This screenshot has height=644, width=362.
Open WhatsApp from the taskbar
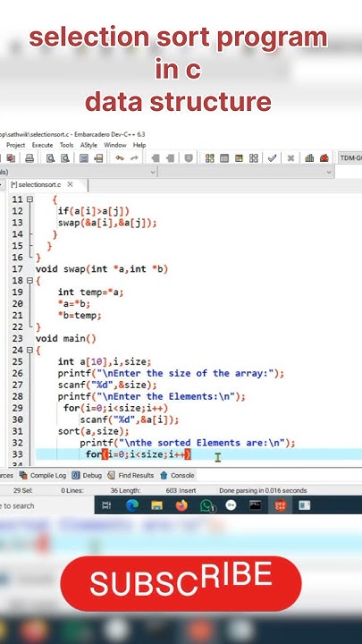click(x=207, y=505)
